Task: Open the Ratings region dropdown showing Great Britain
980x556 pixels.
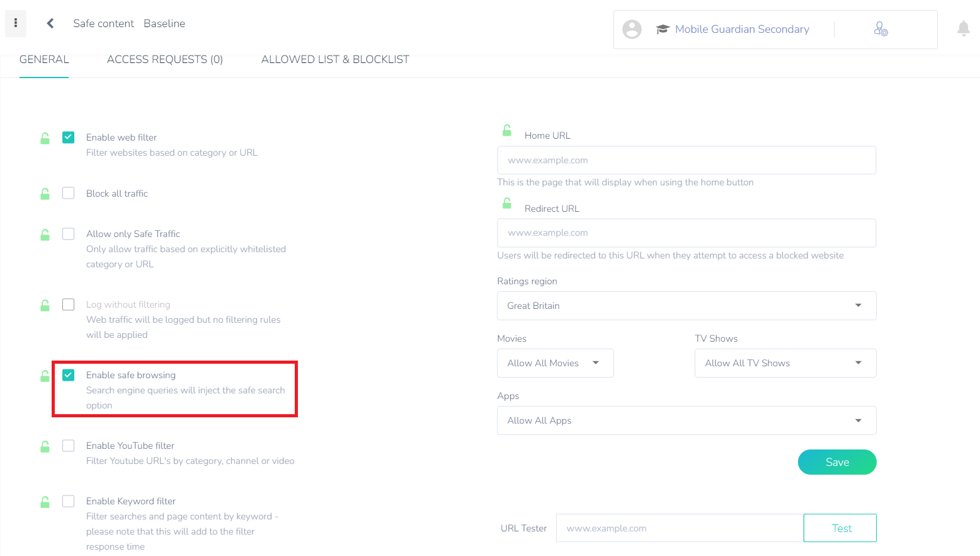Action: click(687, 306)
